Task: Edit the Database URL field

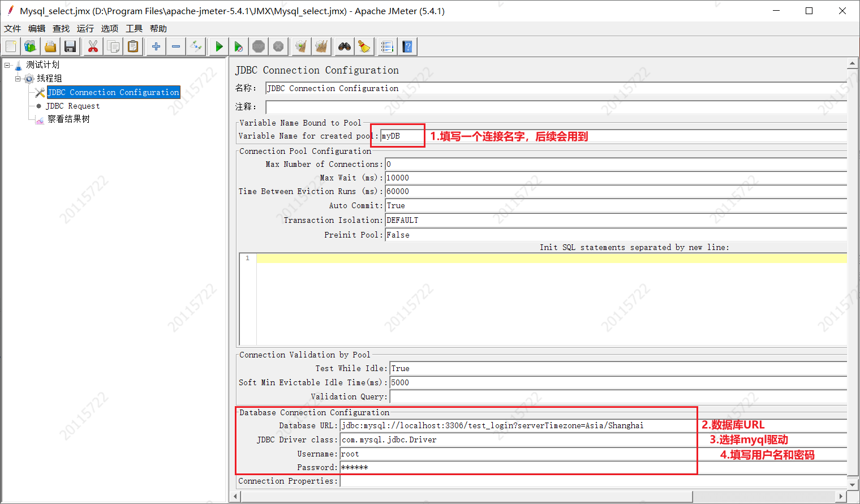Action: [492, 425]
